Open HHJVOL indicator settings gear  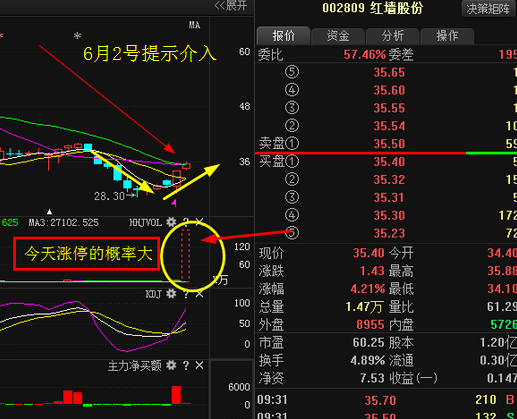coord(171,222)
